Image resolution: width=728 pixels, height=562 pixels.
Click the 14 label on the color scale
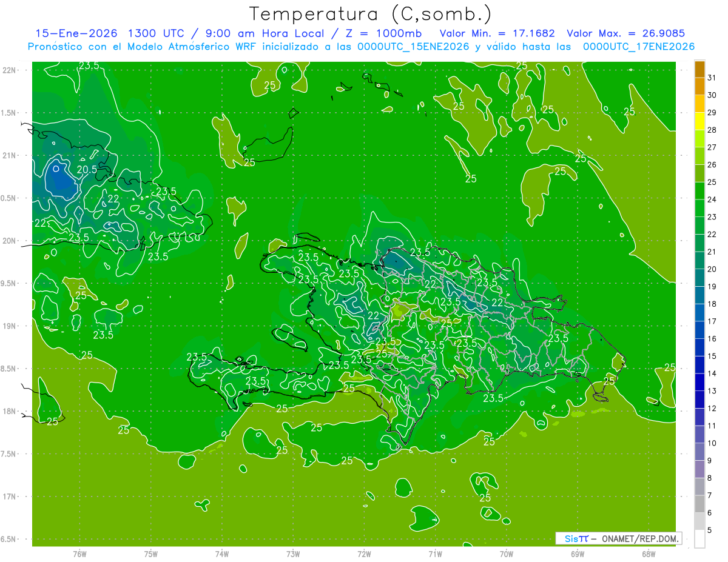[712, 373]
